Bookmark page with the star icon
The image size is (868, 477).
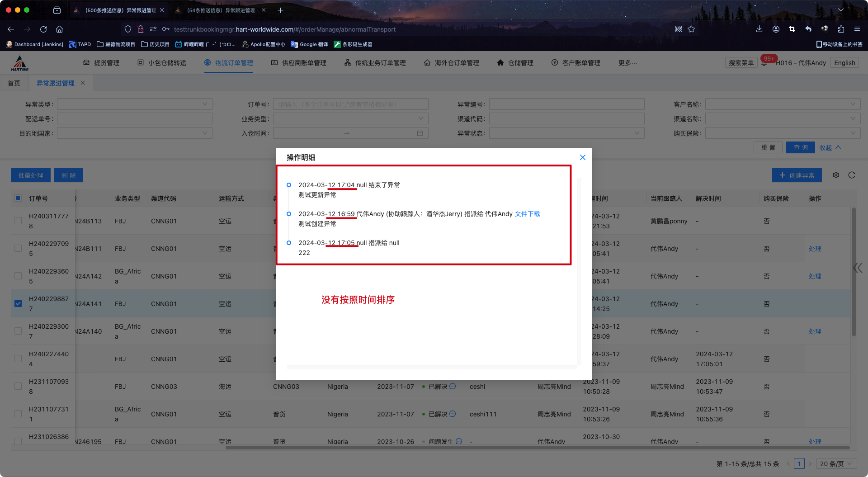(691, 29)
